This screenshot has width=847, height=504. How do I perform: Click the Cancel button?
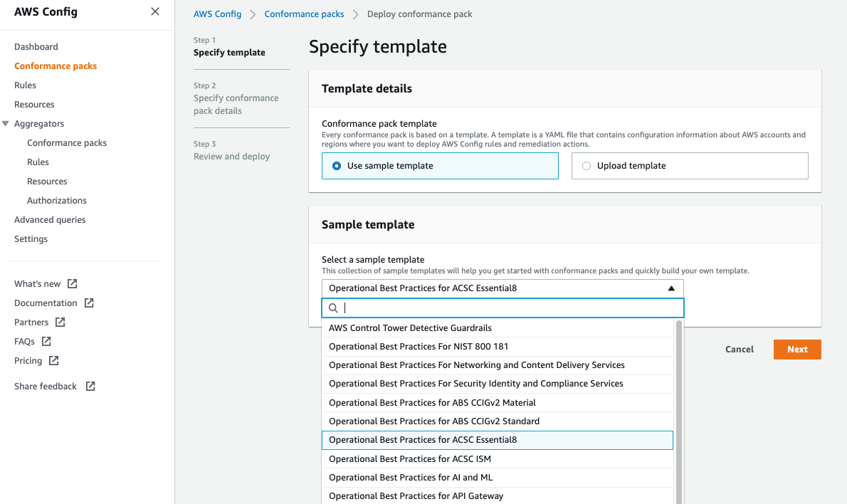[739, 350]
